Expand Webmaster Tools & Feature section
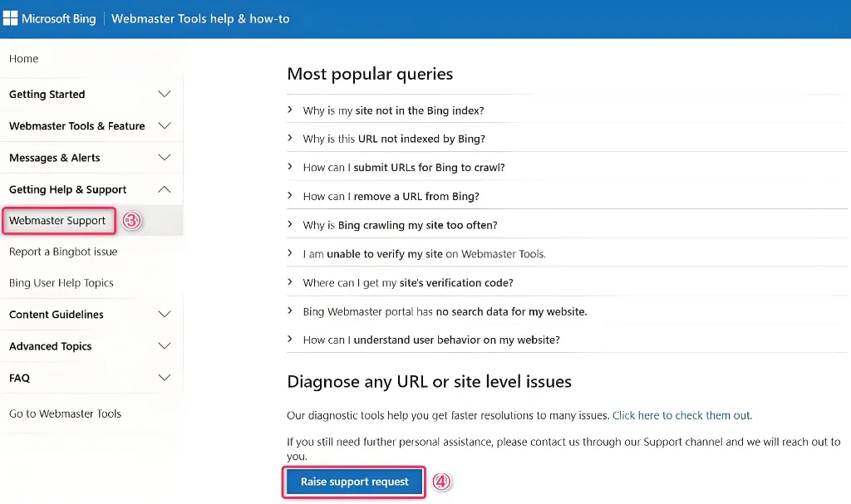Image resolution: width=851 pixels, height=504 pixels. tap(165, 126)
